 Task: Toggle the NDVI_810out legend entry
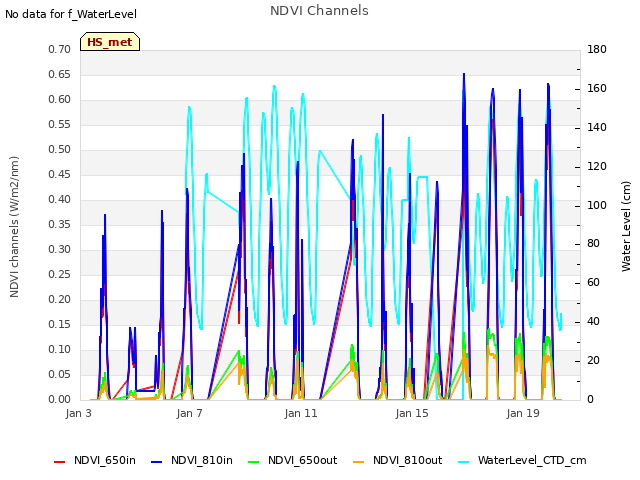[398, 460]
